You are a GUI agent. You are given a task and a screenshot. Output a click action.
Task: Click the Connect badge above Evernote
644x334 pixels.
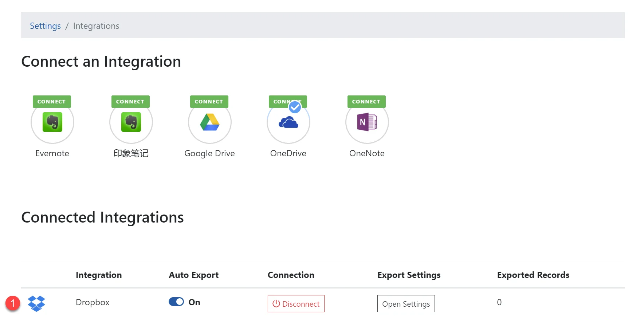(52, 102)
